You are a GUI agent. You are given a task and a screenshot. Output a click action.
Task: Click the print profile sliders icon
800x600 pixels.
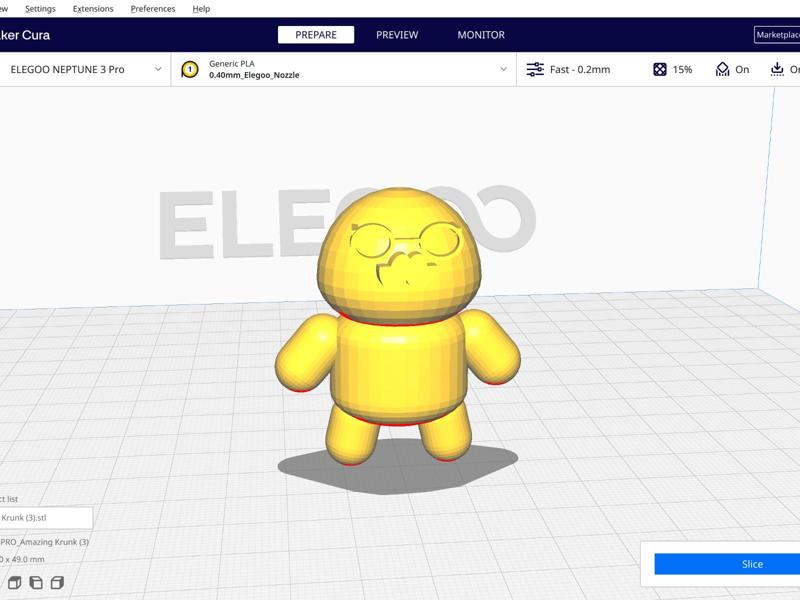tap(535, 69)
